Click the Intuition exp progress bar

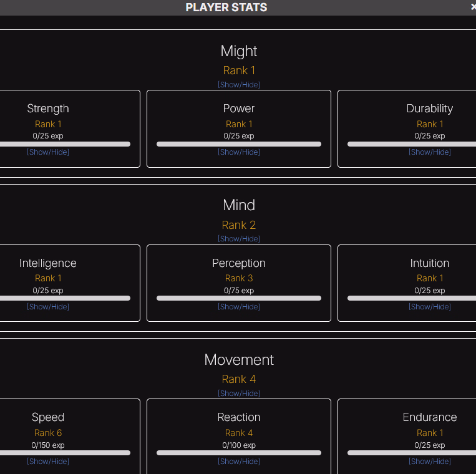(412, 298)
